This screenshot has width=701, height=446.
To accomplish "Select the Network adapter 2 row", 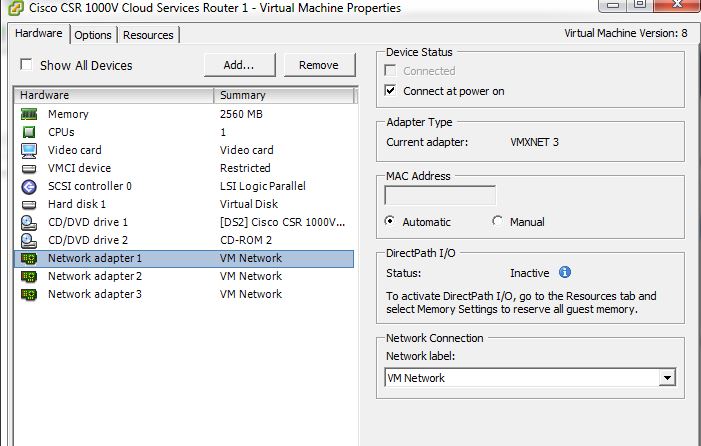I will (x=184, y=276).
